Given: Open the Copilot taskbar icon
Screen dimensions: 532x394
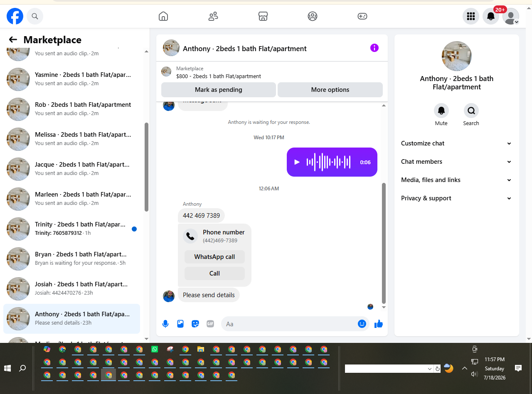Looking at the screenshot, I should [47, 350].
